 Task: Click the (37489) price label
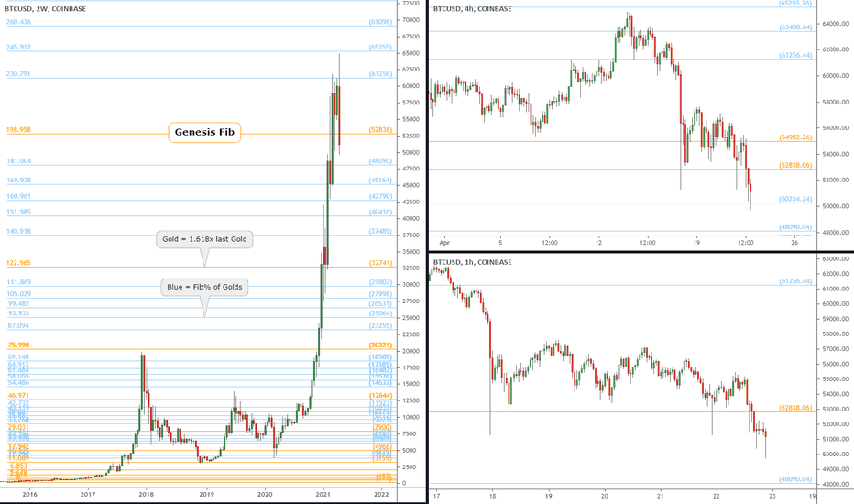[380, 231]
